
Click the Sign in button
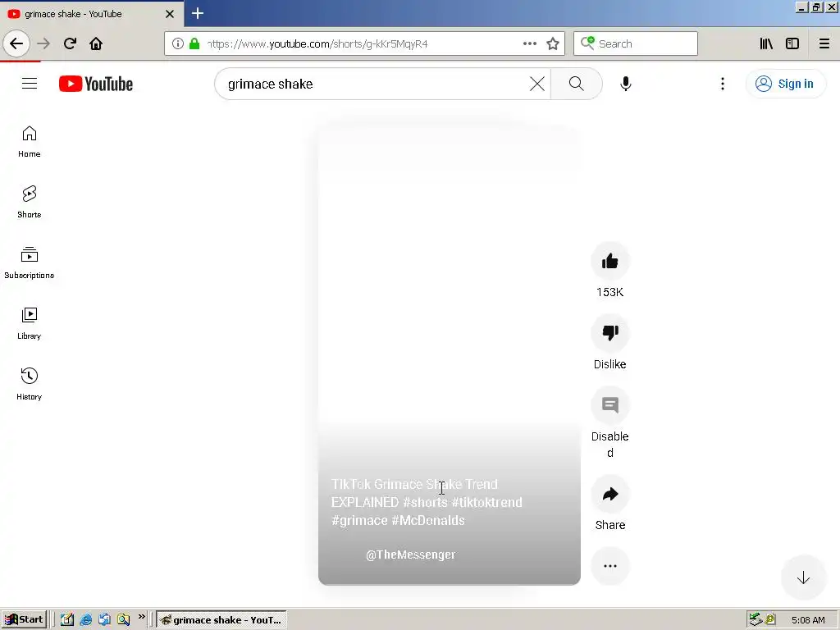(785, 84)
